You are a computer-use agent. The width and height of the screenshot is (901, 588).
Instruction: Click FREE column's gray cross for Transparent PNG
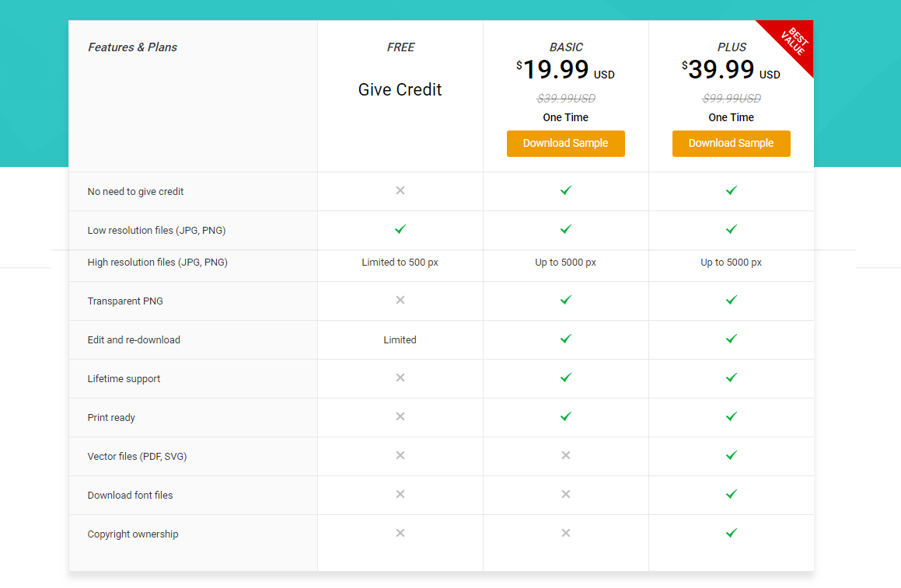(400, 301)
